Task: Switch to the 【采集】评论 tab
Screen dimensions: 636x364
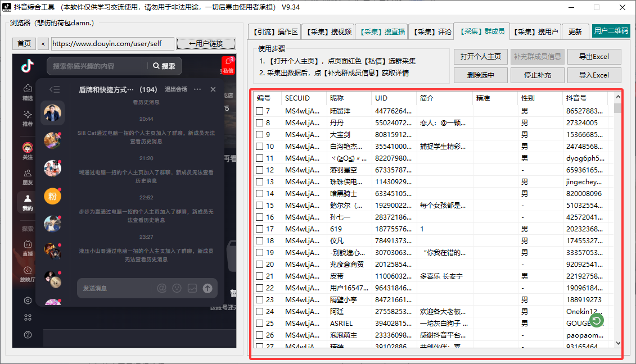Action: tap(431, 32)
